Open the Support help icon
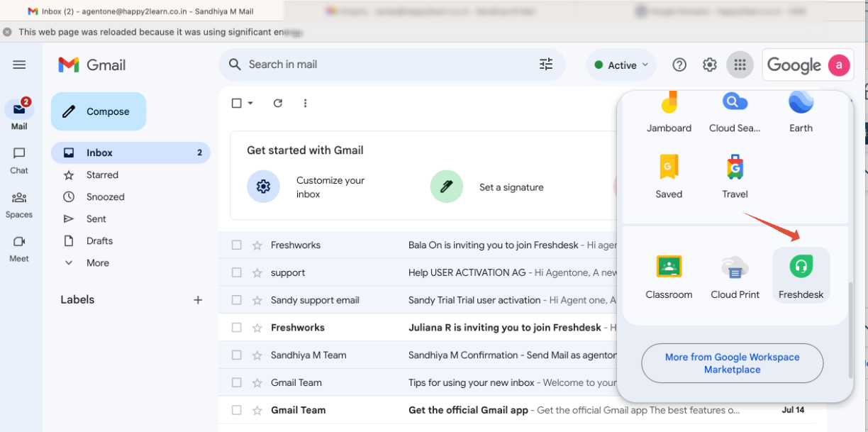 (x=679, y=65)
